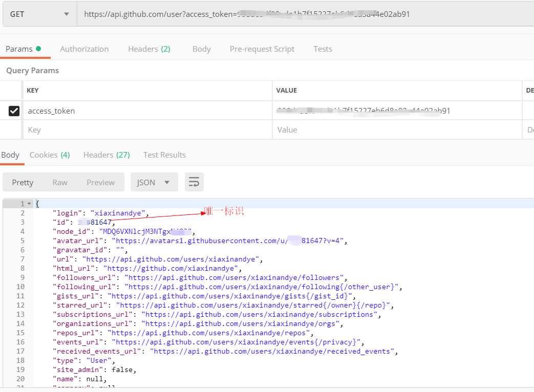This screenshot has height=392, width=534.
Task: Go to the Tests tab
Action: click(323, 49)
